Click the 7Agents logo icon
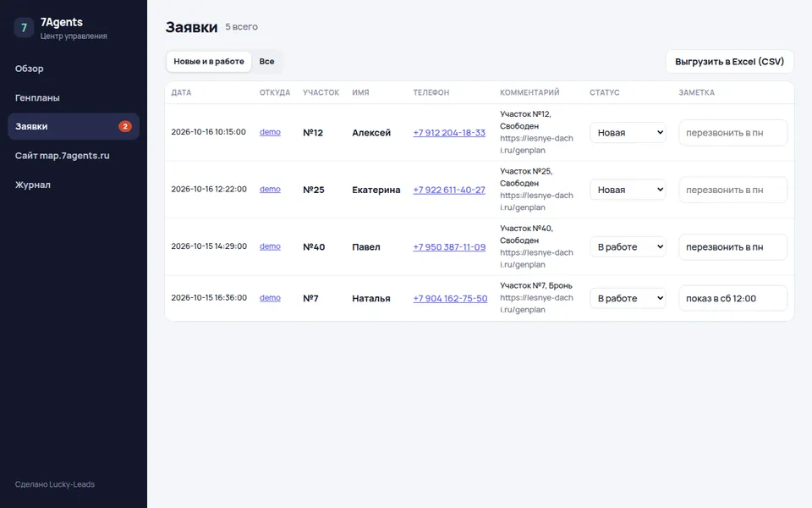 [24, 27]
